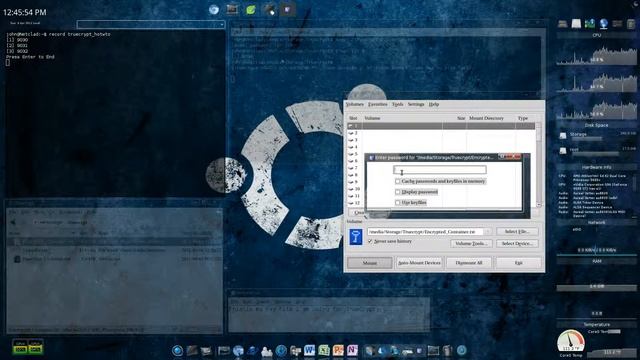Open the Help menu
The width and height of the screenshot is (640, 360).
tap(434, 104)
